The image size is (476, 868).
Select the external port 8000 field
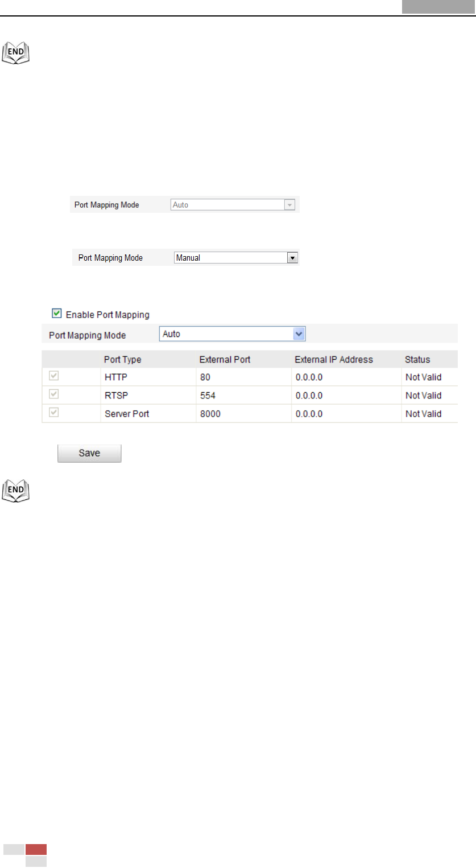tap(243, 414)
